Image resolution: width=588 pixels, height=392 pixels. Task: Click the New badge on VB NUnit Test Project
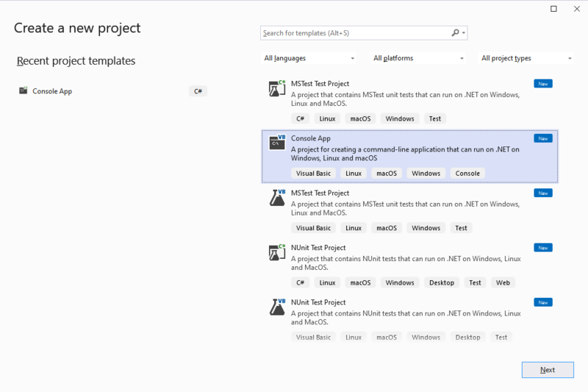tap(543, 302)
